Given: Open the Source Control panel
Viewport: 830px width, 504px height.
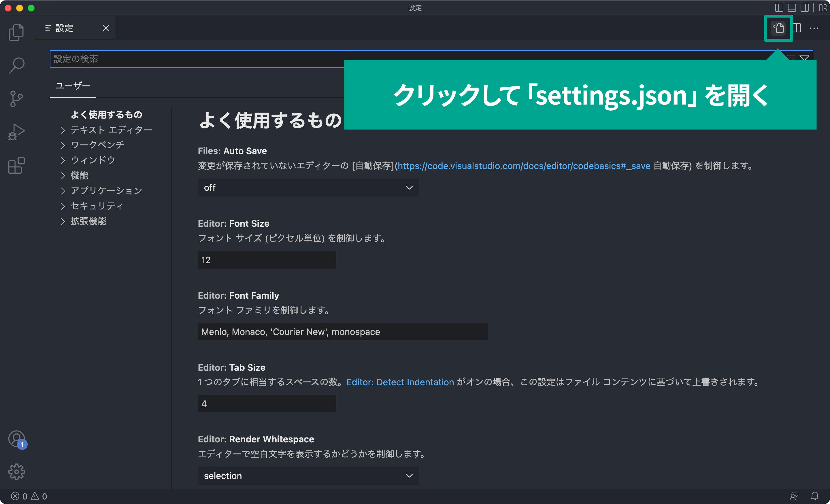Looking at the screenshot, I should point(16,98).
